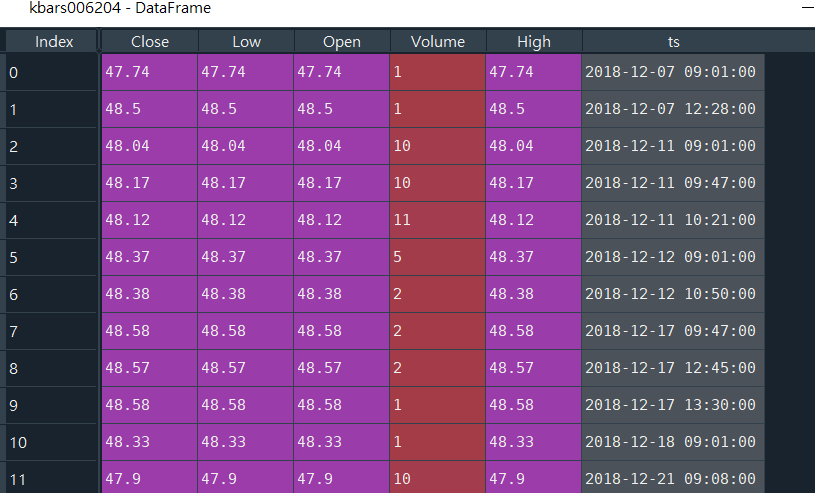The height and width of the screenshot is (493, 815).
Task: Select Open cell 48.04 in row 2
Action: (x=341, y=146)
